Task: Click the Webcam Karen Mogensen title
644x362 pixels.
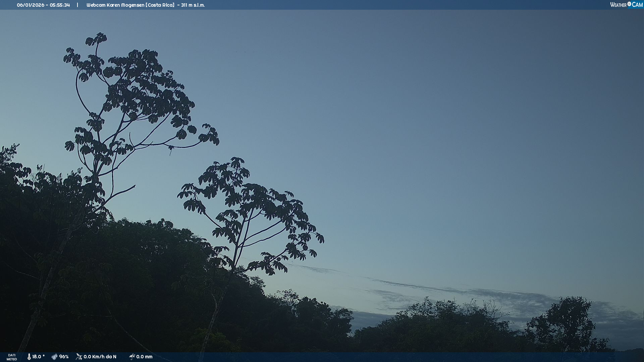Action: [115, 5]
